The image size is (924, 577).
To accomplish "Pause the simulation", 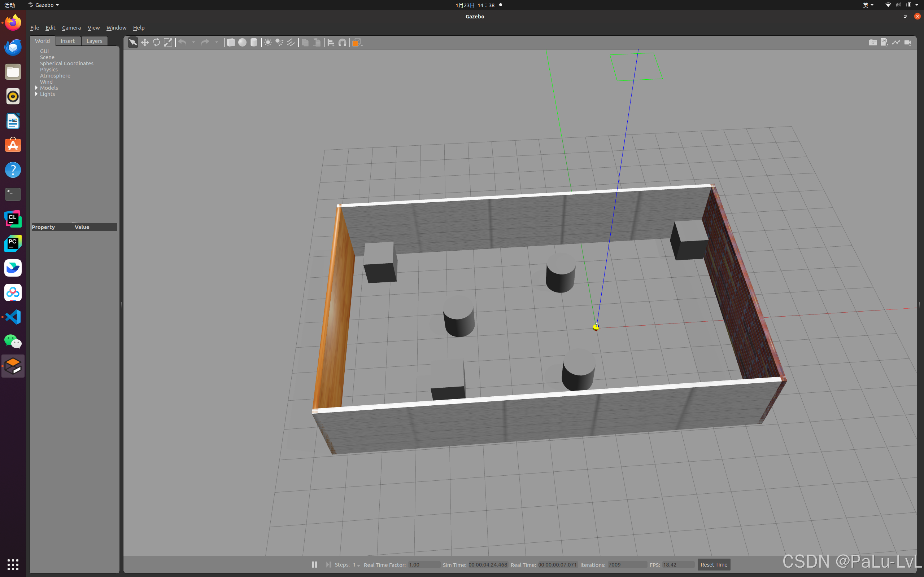I will pyautogui.click(x=314, y=564).
